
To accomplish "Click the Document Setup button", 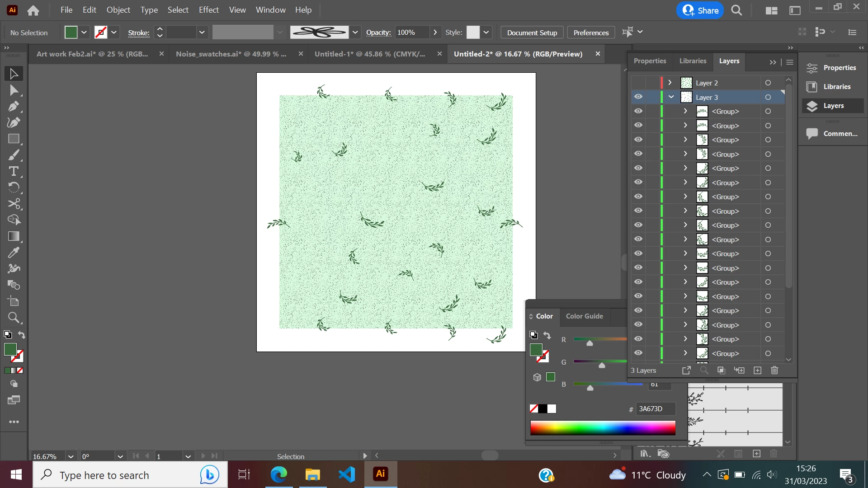I will pyautogui.click(x=532, y=33).
